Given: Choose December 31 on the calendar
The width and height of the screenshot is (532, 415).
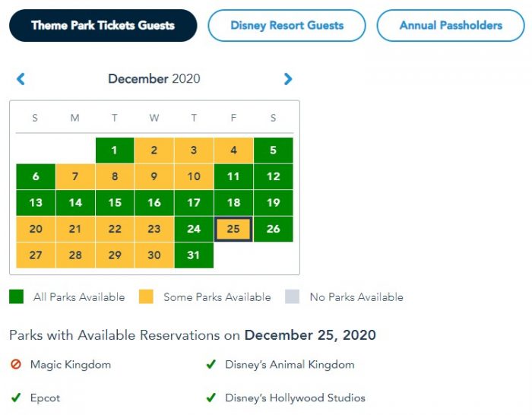Looking at the screenshot, I should [194, 255].
